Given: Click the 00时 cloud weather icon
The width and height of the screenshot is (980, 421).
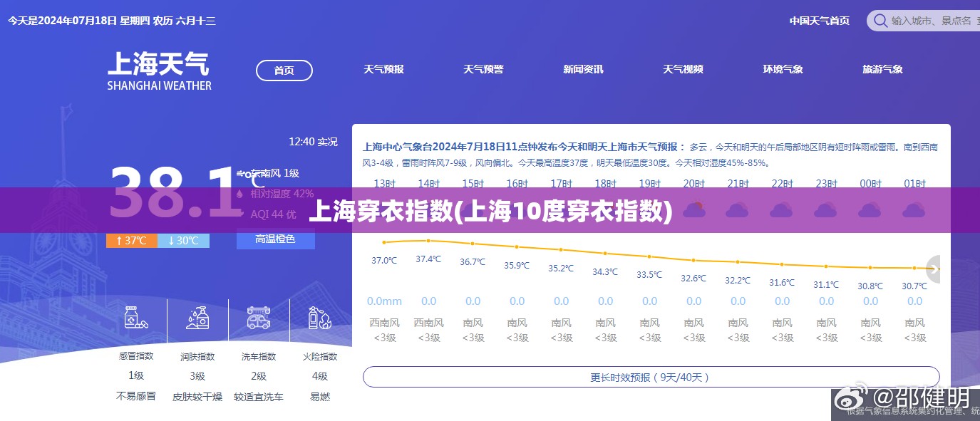Looking at the screenshot, I should [x=870, y=210].
